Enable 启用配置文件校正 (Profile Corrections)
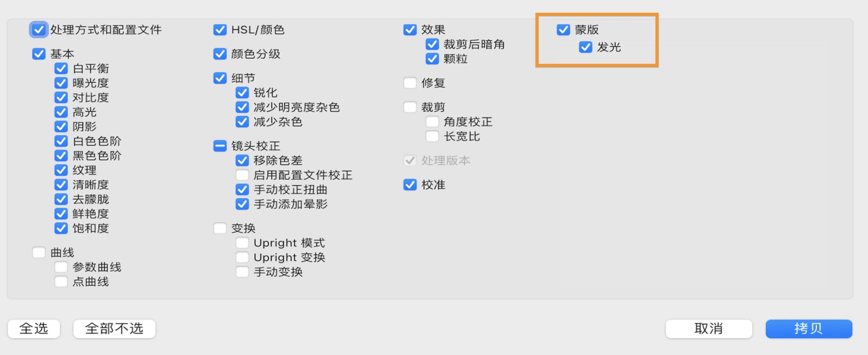This screenshot has width=868, height=355. point(242,175)
